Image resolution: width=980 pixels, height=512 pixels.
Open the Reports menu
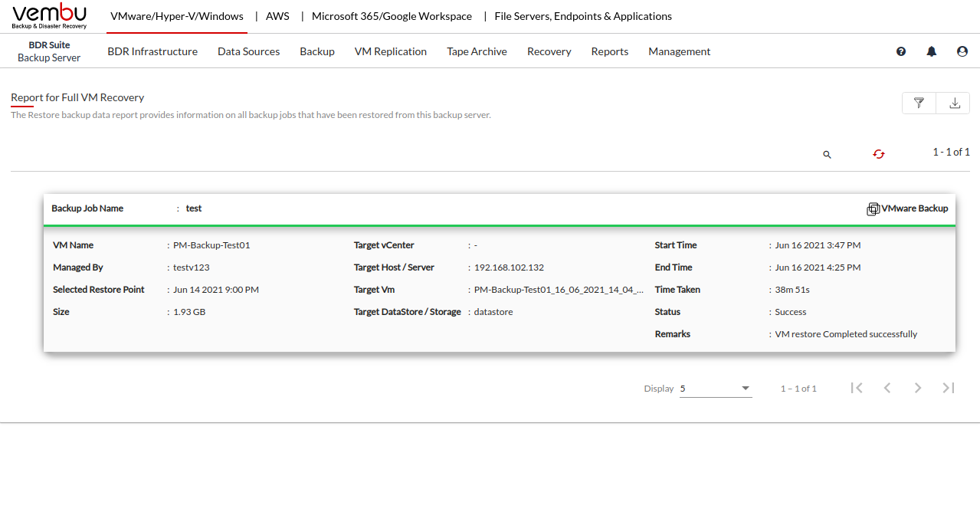pos(610,51)
